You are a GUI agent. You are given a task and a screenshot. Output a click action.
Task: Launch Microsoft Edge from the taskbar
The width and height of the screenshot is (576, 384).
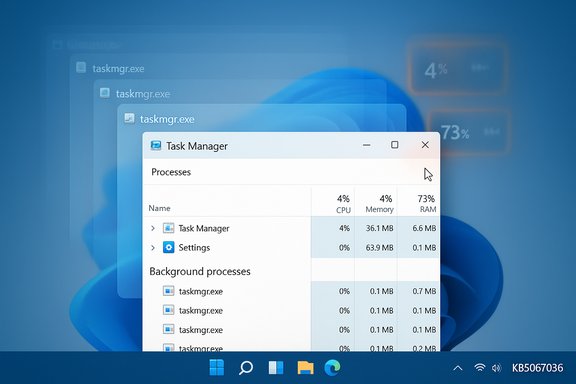[x=332, y=367]
